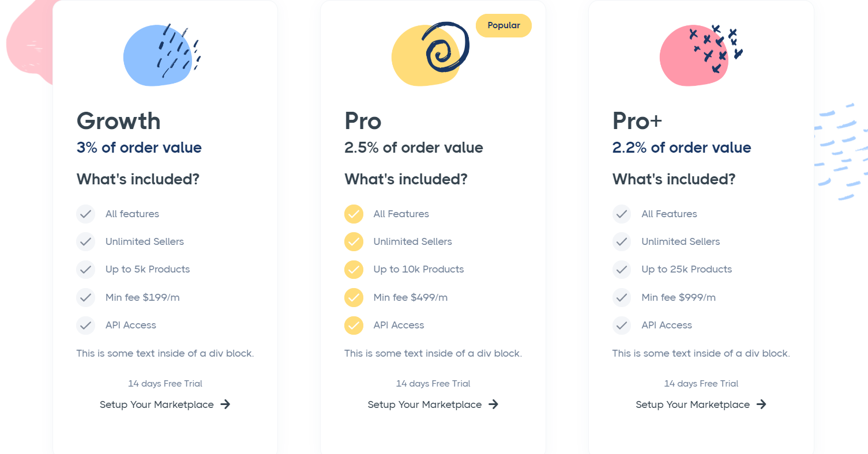This screenshot has width=868, height=454.
Task: Toggle the Up to 5k Products checkmark on Growth
Action: pos(85,270)
